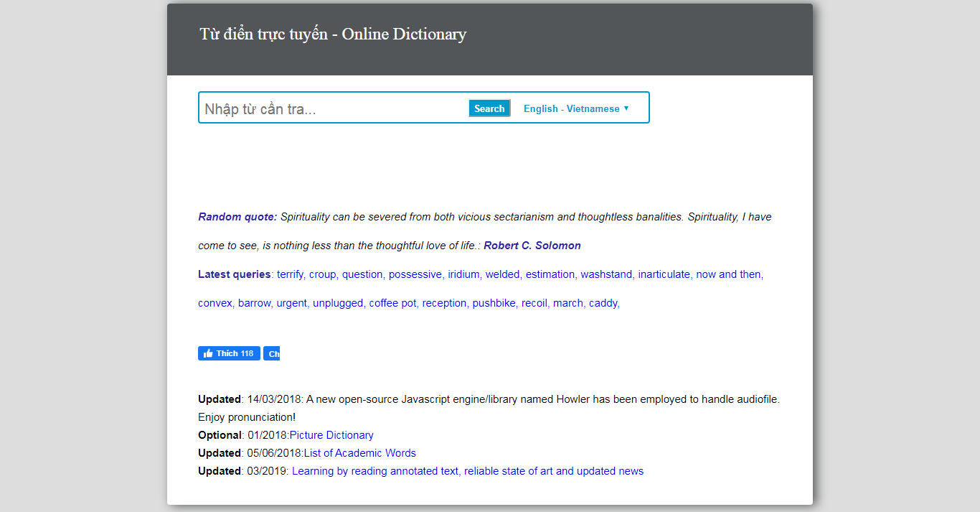
Task: Click the 'now and then' query
Action: tap(728, 274)
